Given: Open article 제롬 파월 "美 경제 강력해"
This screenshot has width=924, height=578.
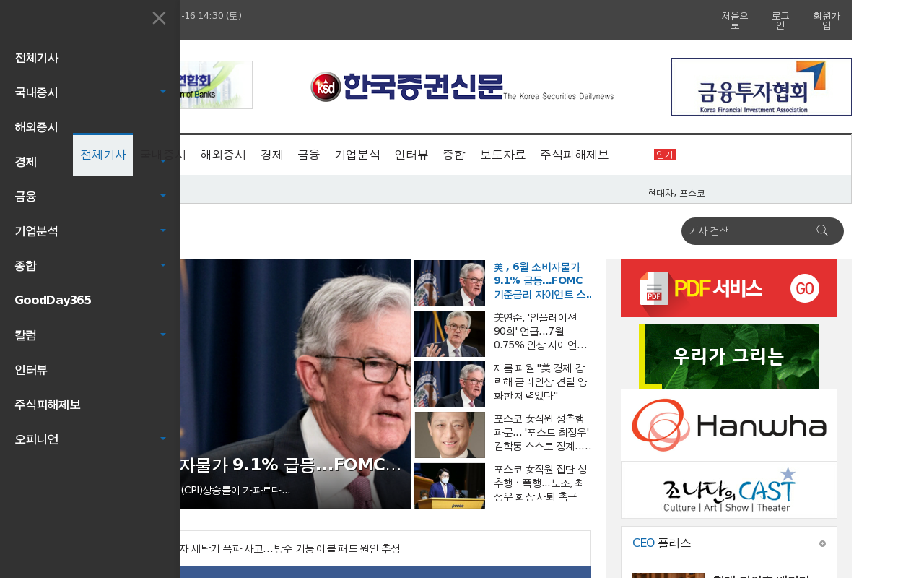Looking at the screenshot, I should coord(541,382).
